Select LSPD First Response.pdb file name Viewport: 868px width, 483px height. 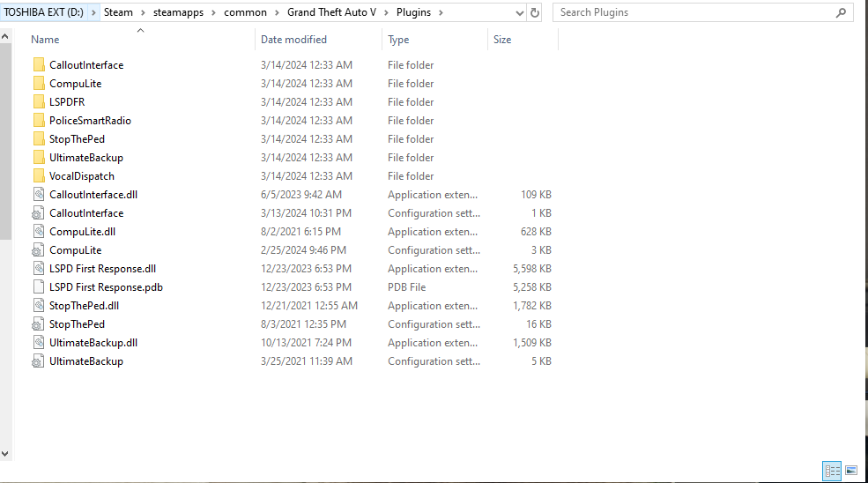pos(106,287)
